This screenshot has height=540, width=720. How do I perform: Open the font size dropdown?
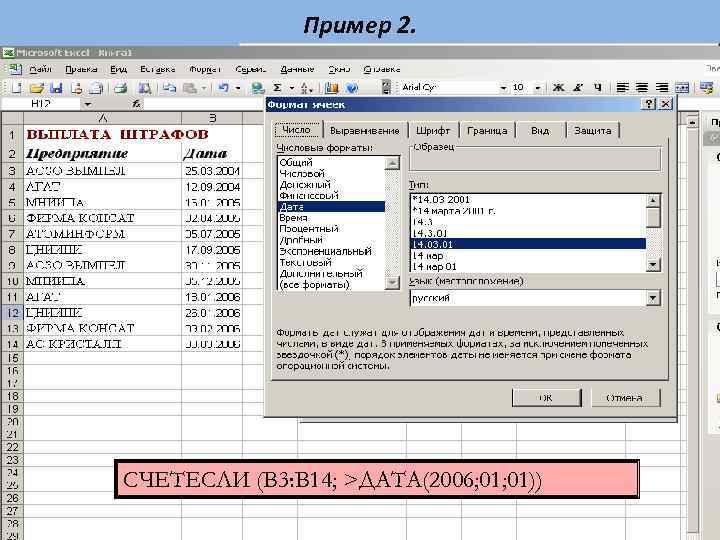coord(538,87)
